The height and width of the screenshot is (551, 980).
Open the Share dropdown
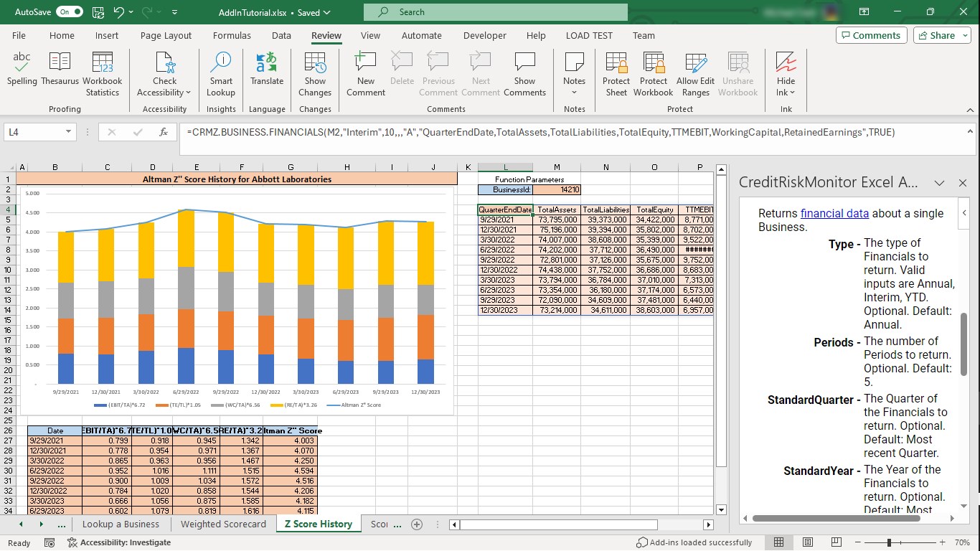pos(941,35)
